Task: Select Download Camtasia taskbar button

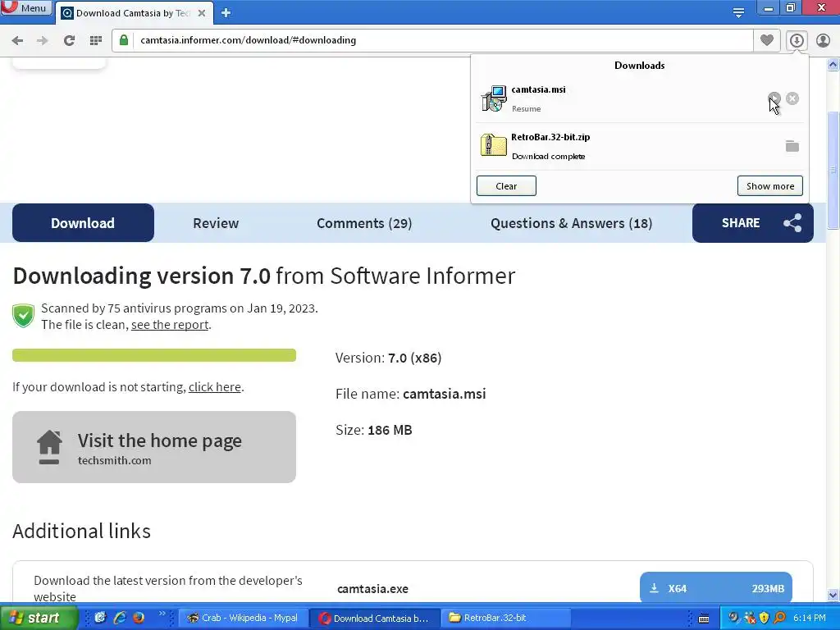Action: pos(375,618)
